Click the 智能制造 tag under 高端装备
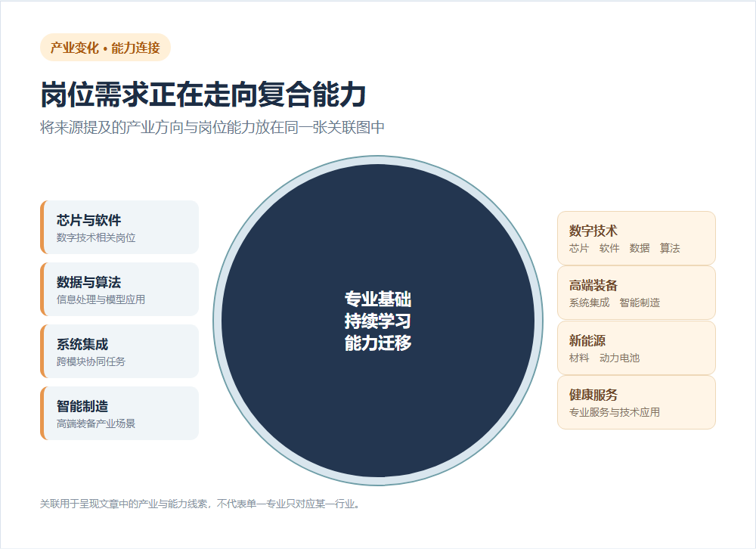This screenshot has width=756, height=549. [640, 302]
